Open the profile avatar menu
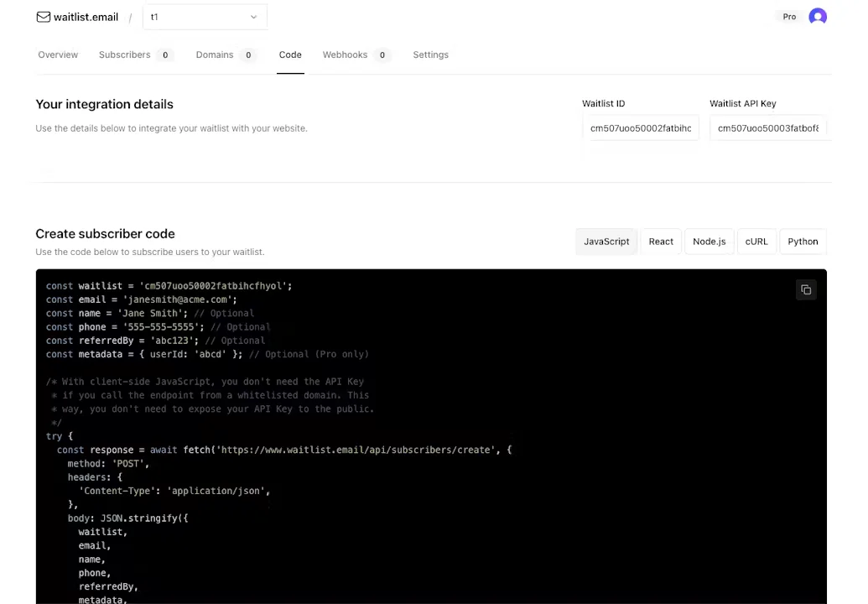This screenshot has width=868, height=604. tap(818, 17)
